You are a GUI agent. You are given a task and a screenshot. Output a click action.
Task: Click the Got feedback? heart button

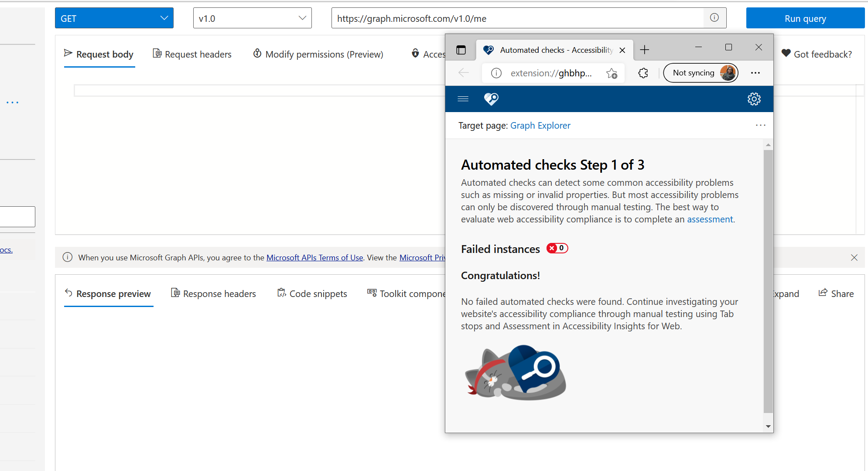(x=817, y=54)
